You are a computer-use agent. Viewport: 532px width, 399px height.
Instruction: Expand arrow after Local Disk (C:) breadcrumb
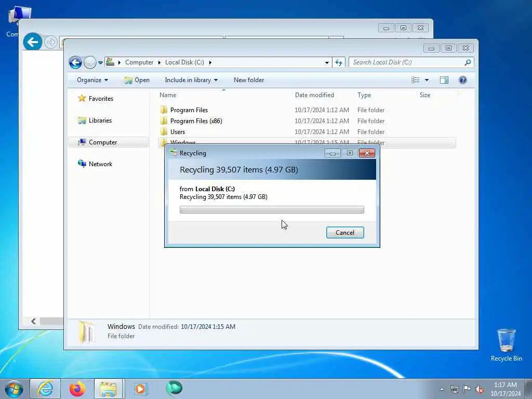(210, 62)
